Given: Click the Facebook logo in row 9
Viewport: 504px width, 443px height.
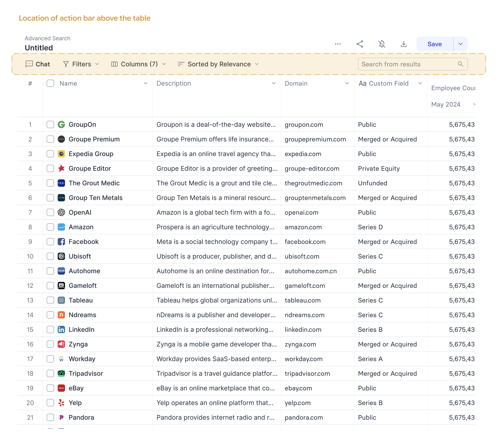Looking at the screenshot, I should (x=61, y=242).
